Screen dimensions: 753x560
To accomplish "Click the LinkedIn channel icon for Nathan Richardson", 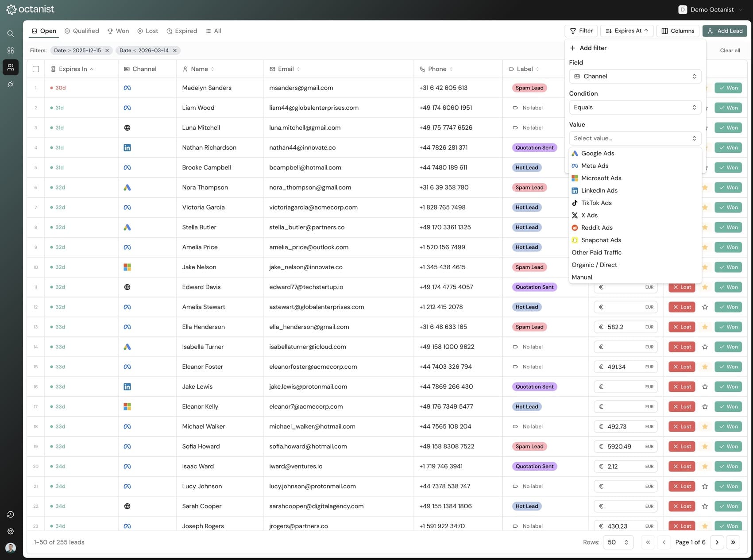I will pyautogui.click(x=127, y=147).
